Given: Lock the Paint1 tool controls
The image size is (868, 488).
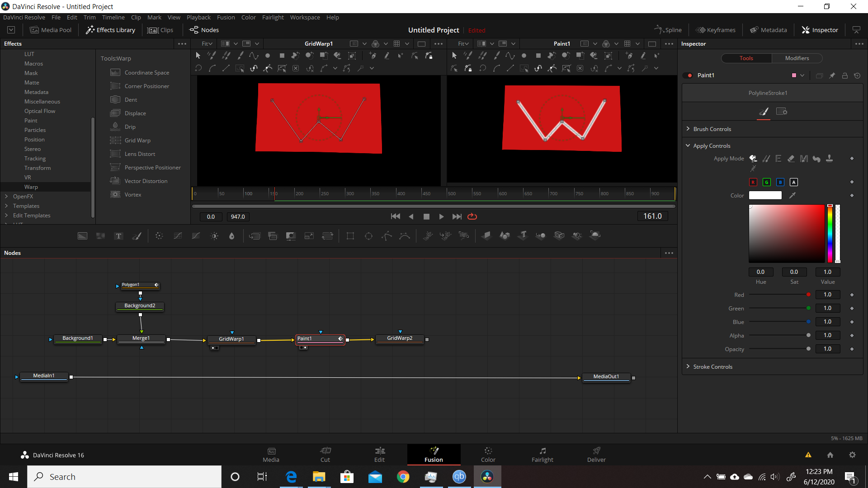Looking at the screenshot, I should 844,75.
